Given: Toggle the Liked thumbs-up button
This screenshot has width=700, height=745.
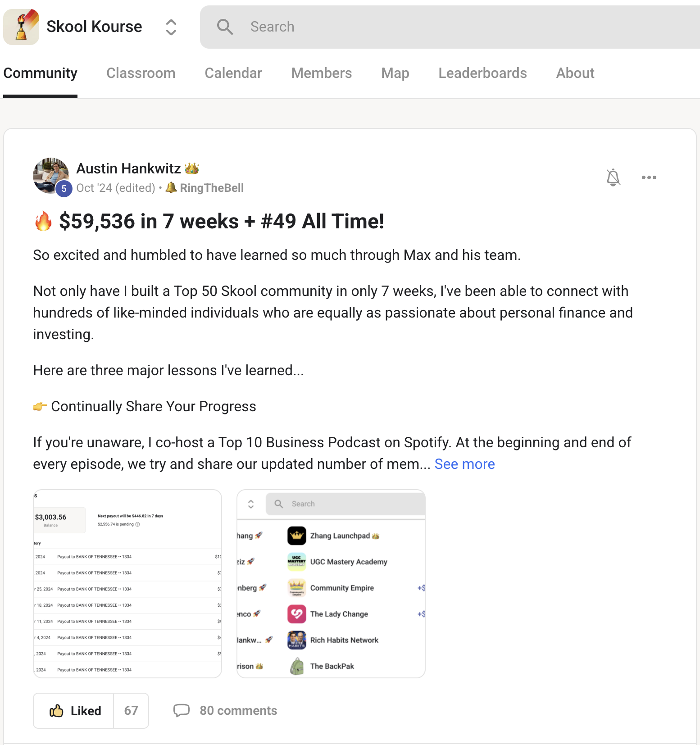Looking at the screenshot, I should [74, 711].
